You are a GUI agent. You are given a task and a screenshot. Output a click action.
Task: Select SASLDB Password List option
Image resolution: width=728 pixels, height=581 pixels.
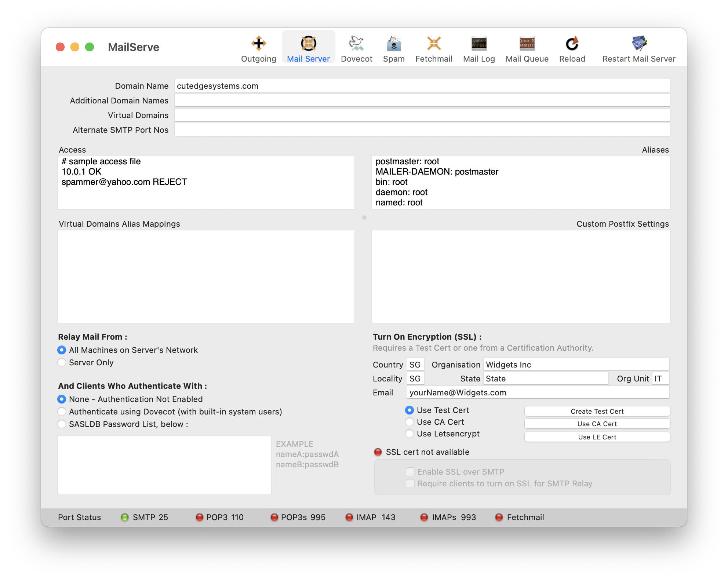pos(62,424)
